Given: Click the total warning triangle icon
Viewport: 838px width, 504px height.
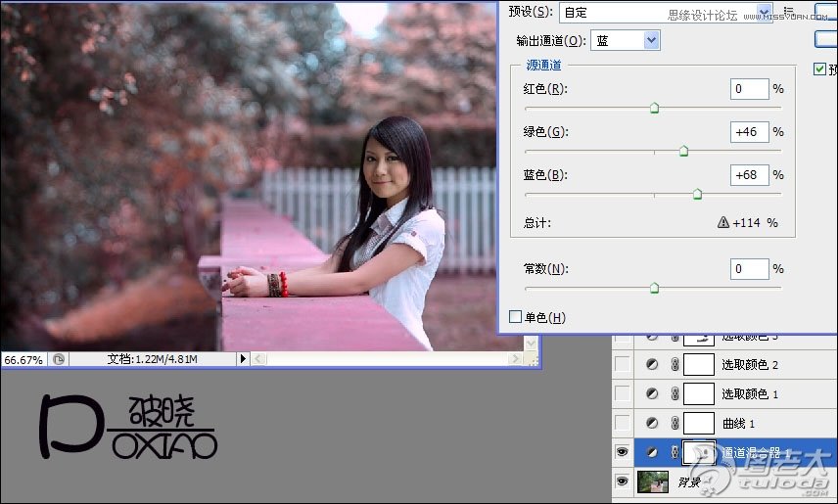Looking at the screenshot, I should pyautogui.click(x=723, y=222).
